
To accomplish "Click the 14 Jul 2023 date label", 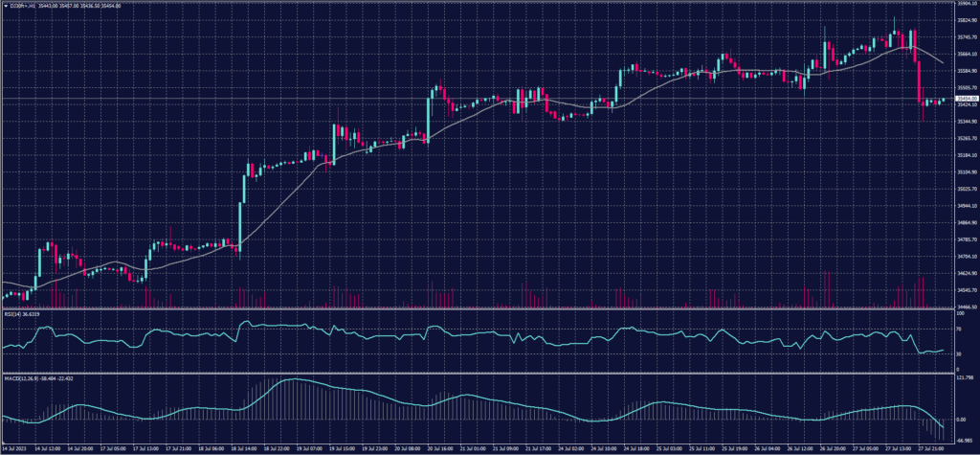I will point(15,448).
